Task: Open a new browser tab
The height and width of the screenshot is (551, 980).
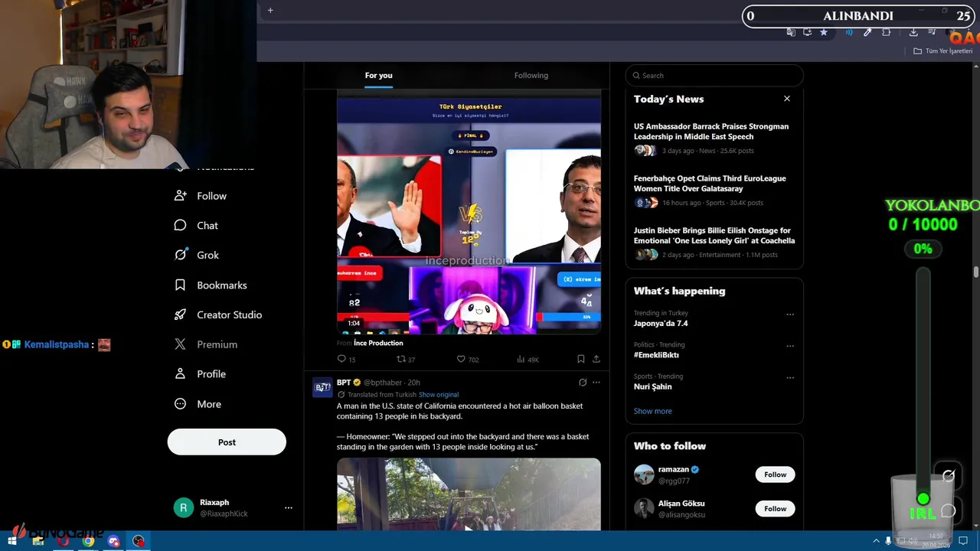Action: click(x=270, y=10)
